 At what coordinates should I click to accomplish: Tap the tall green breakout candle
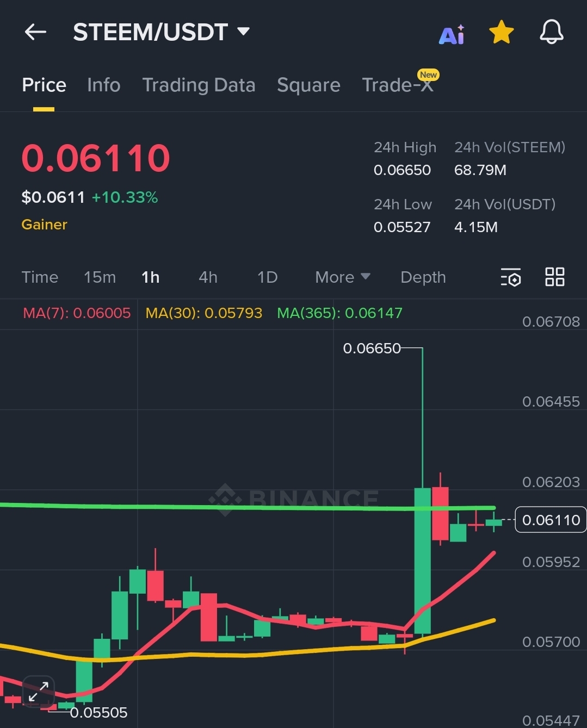pyautogui.click(x=422, y=561)
